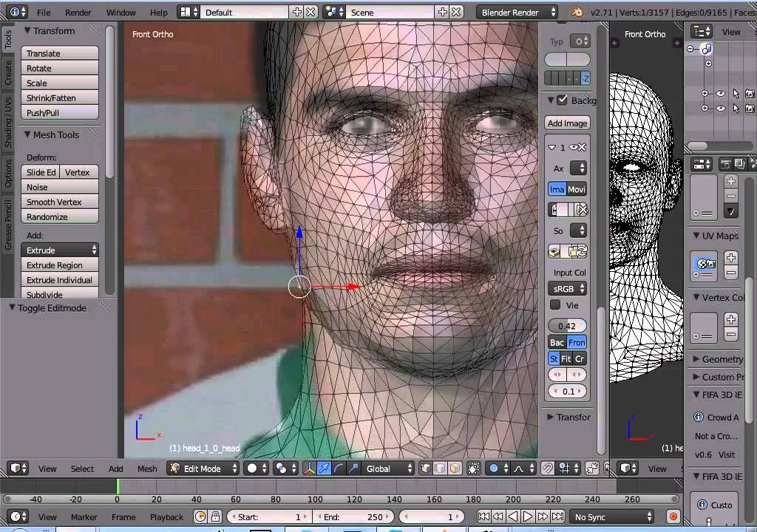Jump to the last frame
This screenshot has width=757, height=532.
pos(557,516)
